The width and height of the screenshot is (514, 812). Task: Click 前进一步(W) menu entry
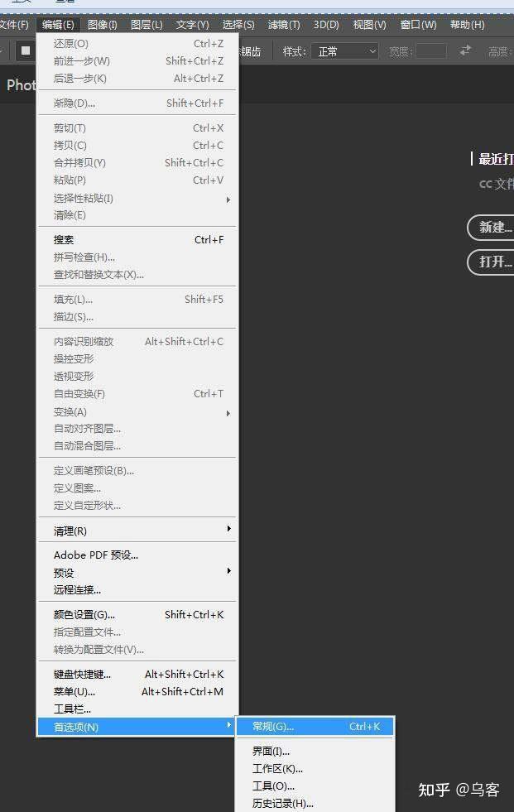[x=137, y=61]
